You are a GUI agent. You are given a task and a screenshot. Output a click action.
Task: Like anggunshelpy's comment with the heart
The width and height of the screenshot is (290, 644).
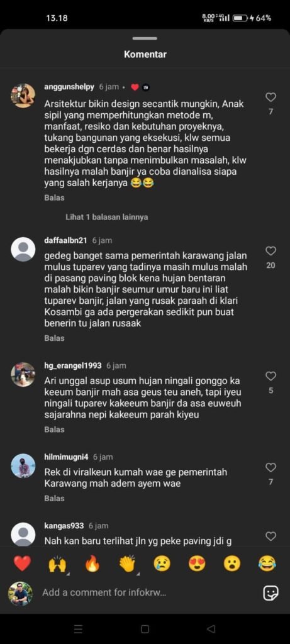pyautogui.click(x=270, y=97)
